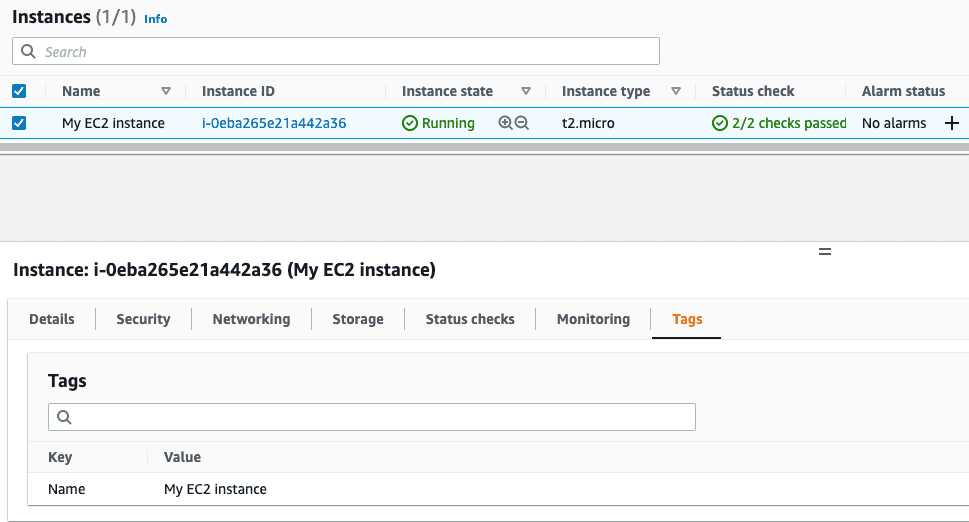Open the Instance state column sort arrow

click(526, 91)
